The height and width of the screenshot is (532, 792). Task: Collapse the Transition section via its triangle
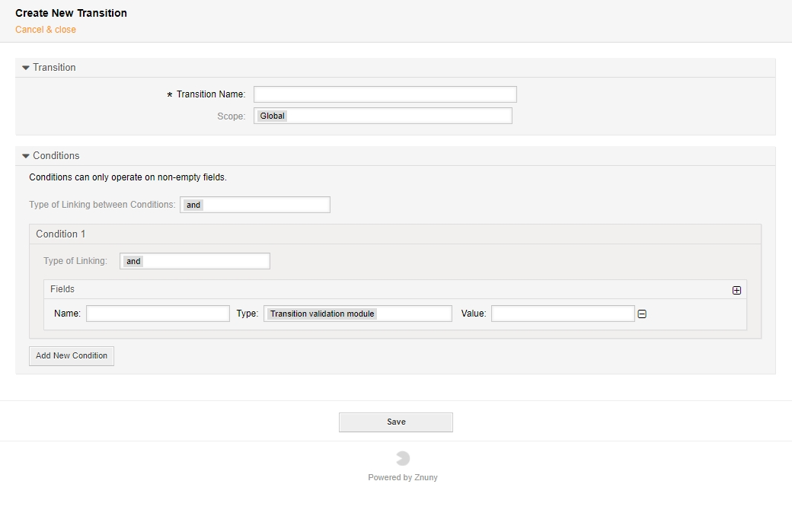26,67
